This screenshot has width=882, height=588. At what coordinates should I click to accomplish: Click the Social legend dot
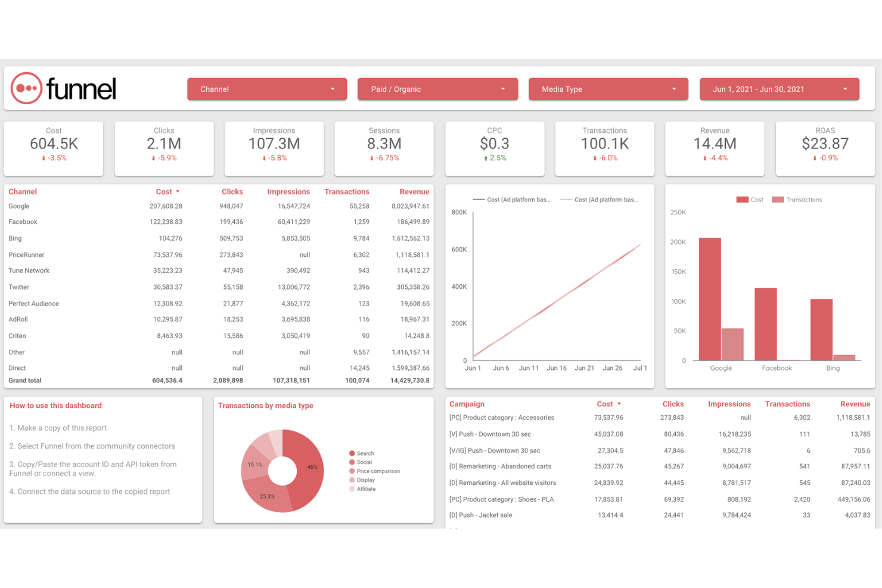pyautogui.click(x=352, y=462)
